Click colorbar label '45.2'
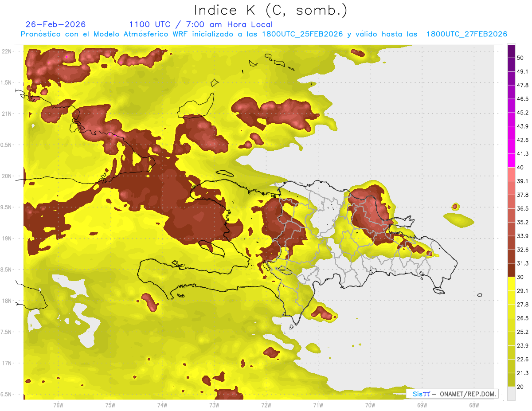532x411 pixels. (523, 113)
